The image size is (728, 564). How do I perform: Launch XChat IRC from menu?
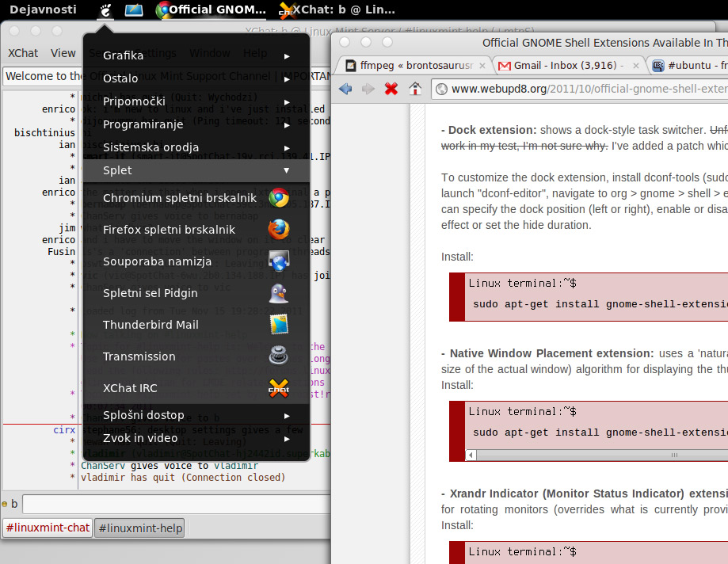click(x=196, y=388)
